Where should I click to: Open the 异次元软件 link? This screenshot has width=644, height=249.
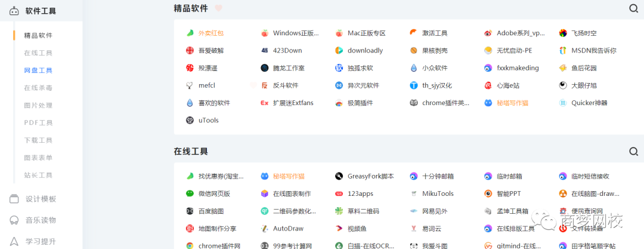point(364,85)
